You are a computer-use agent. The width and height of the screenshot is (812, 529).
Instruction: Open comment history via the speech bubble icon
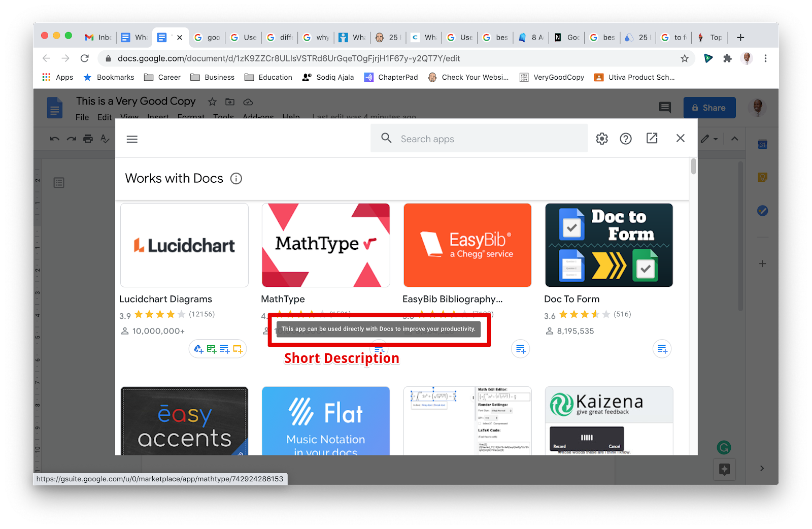665,108
